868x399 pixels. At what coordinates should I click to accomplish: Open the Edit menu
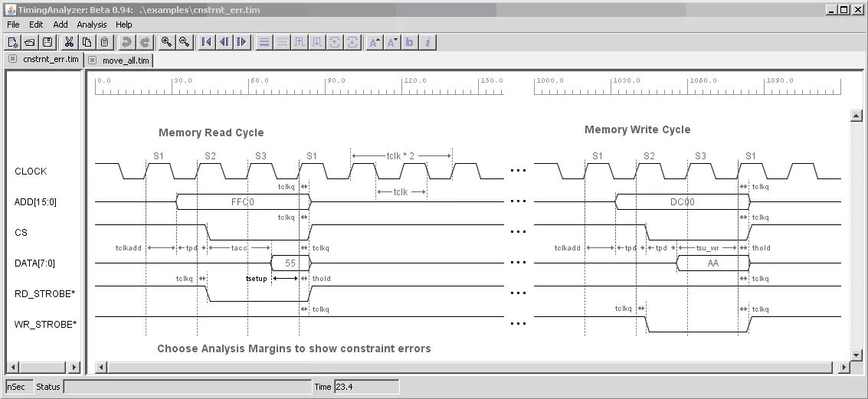(36, 25)
